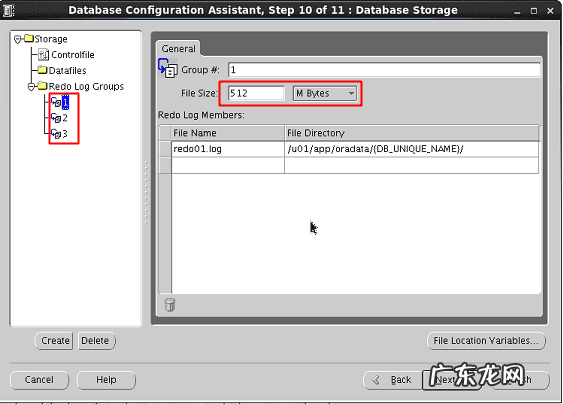The image size is (563, 404).
Task: Click the empty second File Directory cell
Action: pyautogui.click(x=411, y=165)
